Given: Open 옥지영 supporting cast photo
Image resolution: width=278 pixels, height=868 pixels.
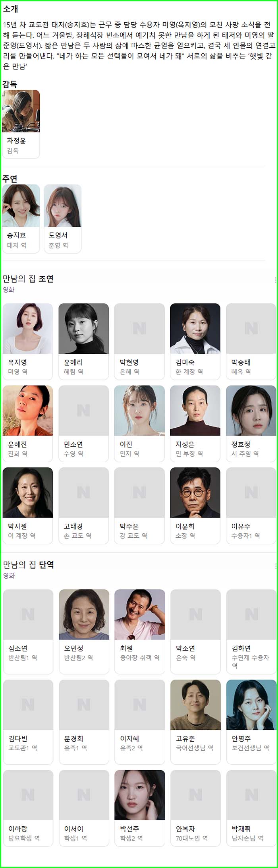Looking at the screenshot, I should click(28, 328).
